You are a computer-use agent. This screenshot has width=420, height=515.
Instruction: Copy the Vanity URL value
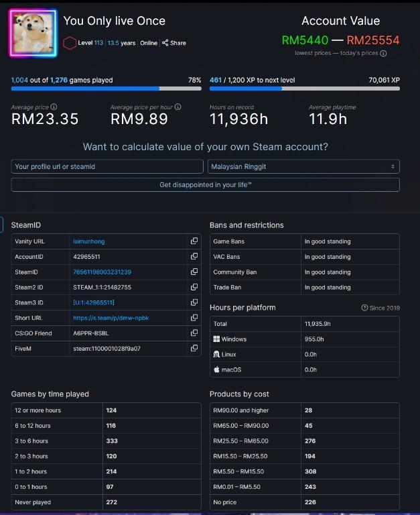click(194, 241)
